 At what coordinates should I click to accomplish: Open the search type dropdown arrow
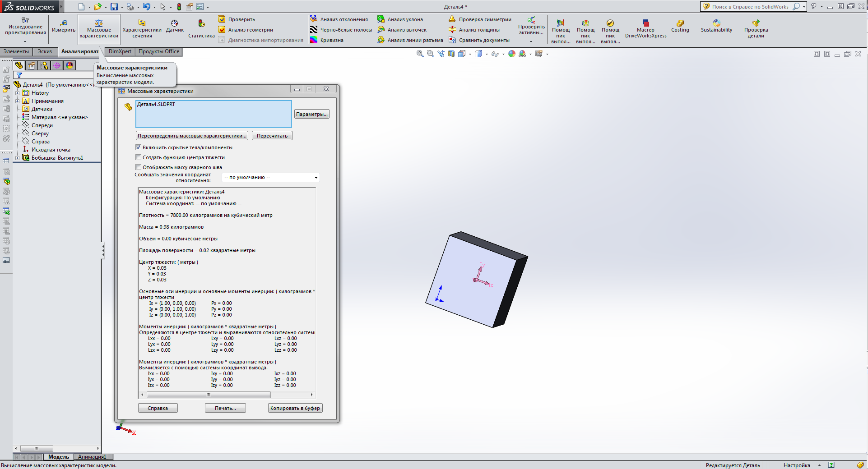[x=804, y=7]
